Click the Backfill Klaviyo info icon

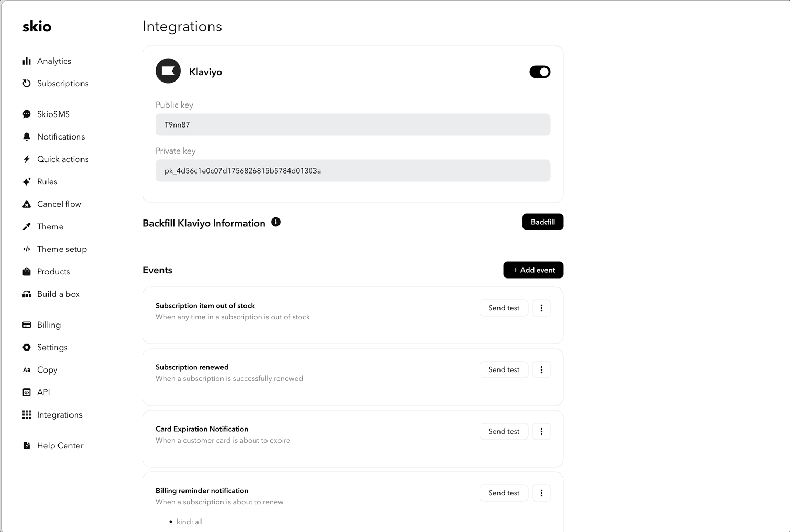276,222
